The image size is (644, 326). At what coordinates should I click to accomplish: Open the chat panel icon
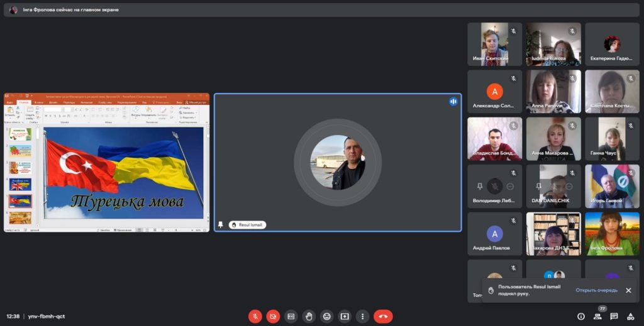[614, 316]
